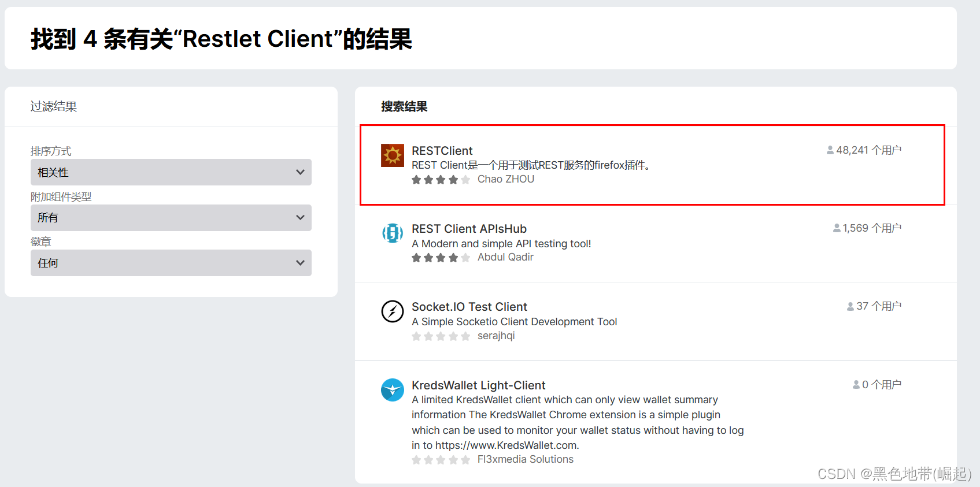The image size is (980, 487).
Task: Click the Socket.IO Test Client icon
Action: (x=393, y=311)
